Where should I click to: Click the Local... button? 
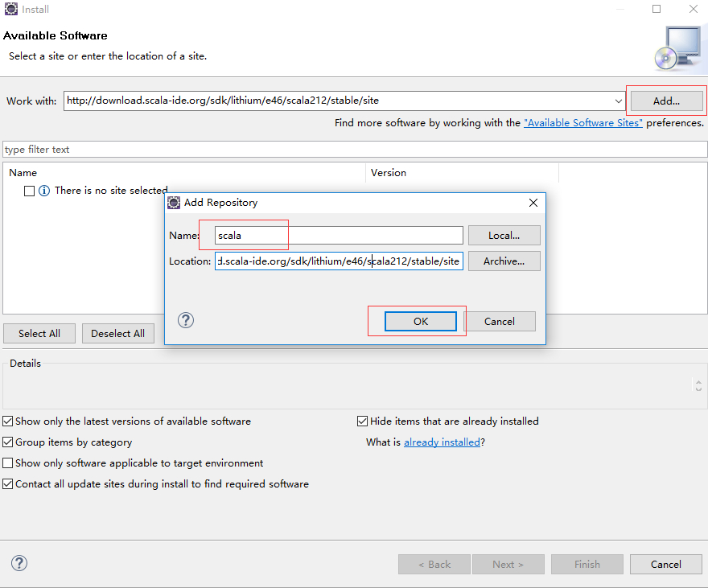coord(504,235)
